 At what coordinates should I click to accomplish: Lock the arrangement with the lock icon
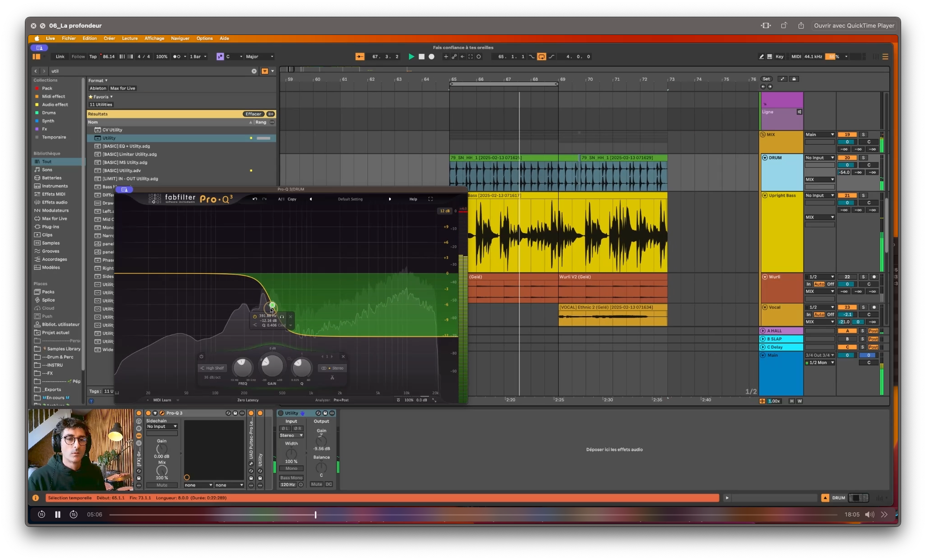794,79
